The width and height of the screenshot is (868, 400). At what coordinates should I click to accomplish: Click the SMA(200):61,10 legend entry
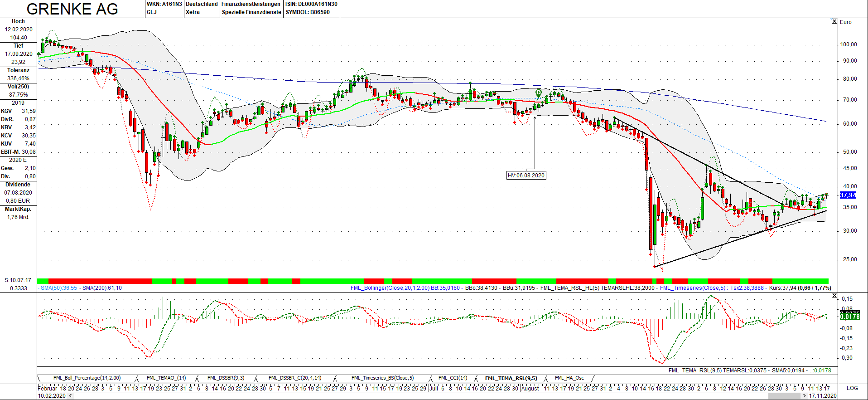pos(102,288)
